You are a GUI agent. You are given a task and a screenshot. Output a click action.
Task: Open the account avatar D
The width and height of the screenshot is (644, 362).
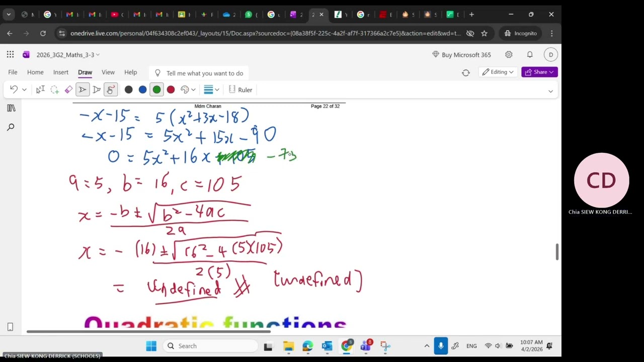[x=550, y=55]
